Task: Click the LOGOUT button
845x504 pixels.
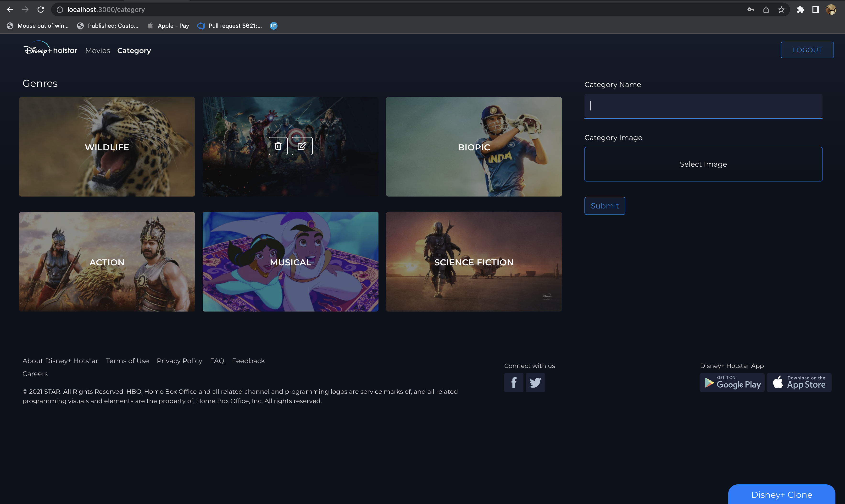Action: pos(807,50)
